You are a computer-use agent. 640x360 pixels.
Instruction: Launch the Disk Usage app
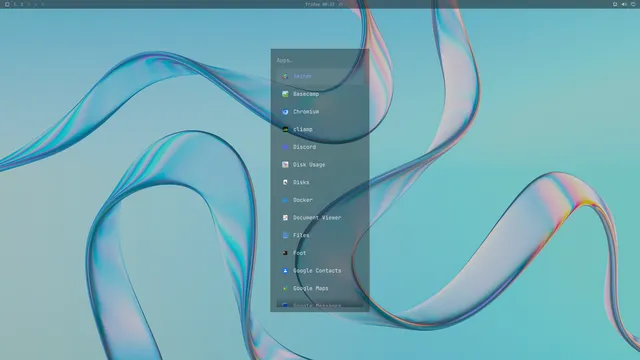[x=320, y=164]
